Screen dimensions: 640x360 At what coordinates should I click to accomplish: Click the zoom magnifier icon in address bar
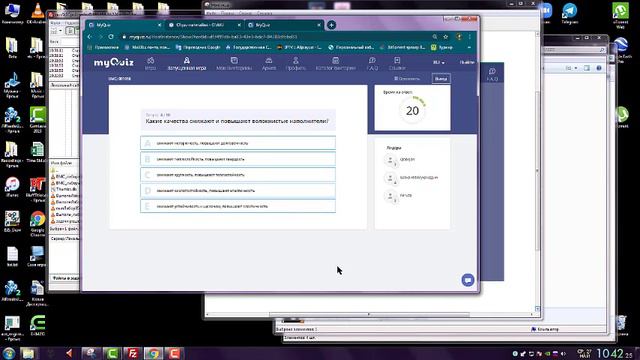435,37
